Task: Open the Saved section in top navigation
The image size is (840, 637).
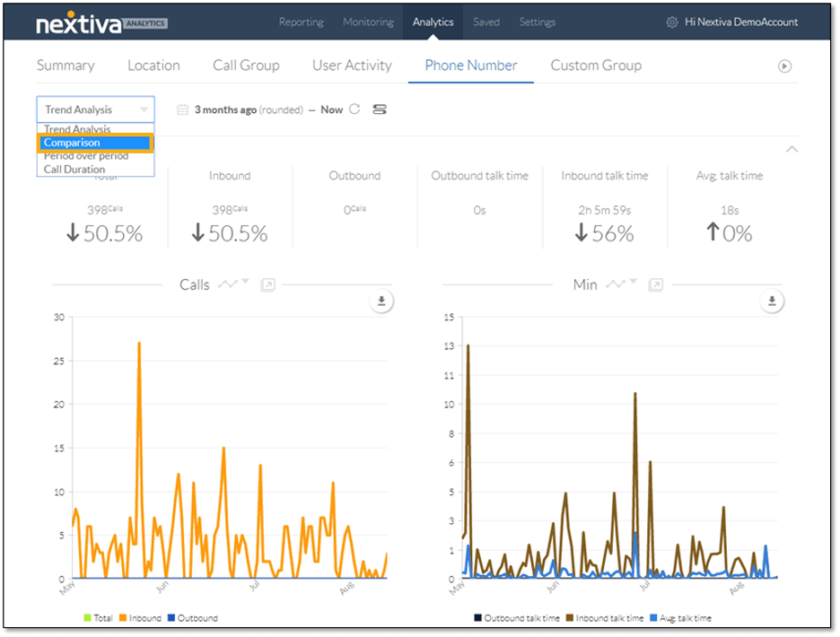Action: tap(486, 22)
